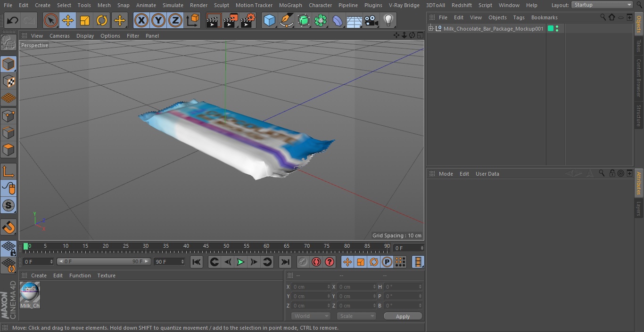The image size is (644, 332).
Task: Open the viewport Display menu
Action: point(85,36)
